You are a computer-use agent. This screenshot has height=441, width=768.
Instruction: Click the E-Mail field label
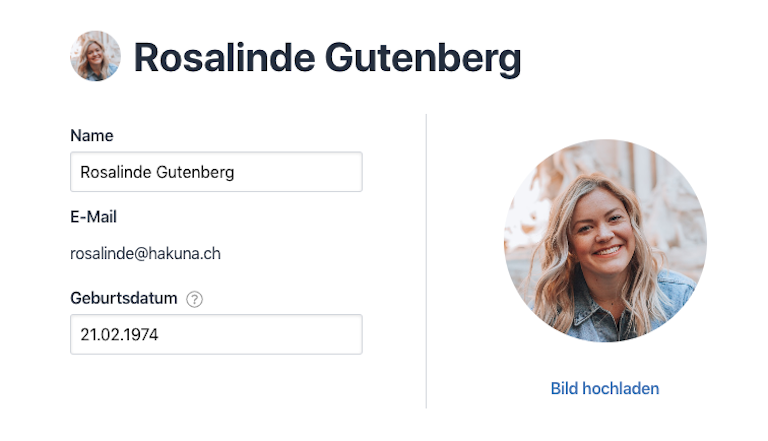click(x=93, y=217)
